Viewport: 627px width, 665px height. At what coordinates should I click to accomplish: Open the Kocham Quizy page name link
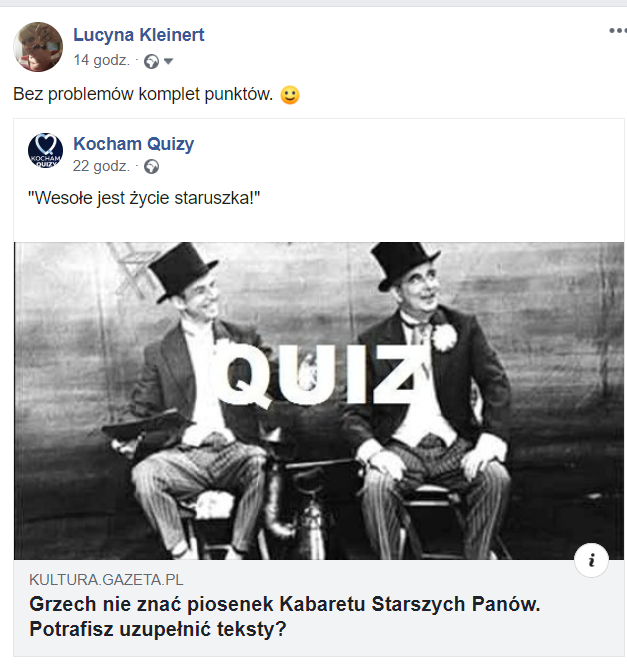134,144
